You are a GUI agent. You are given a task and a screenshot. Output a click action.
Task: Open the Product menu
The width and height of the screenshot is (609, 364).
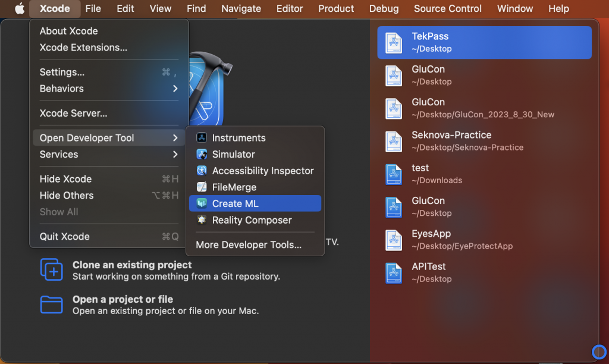tap(336, 8)
